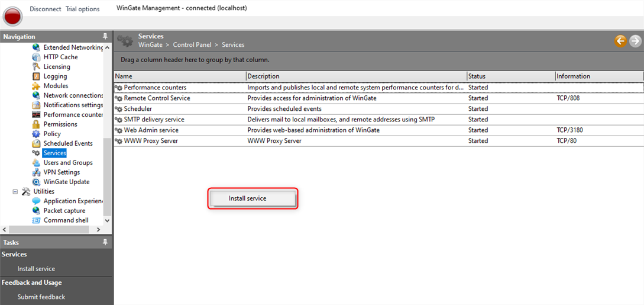Pin the Tasks panel

tap(105, 242)
